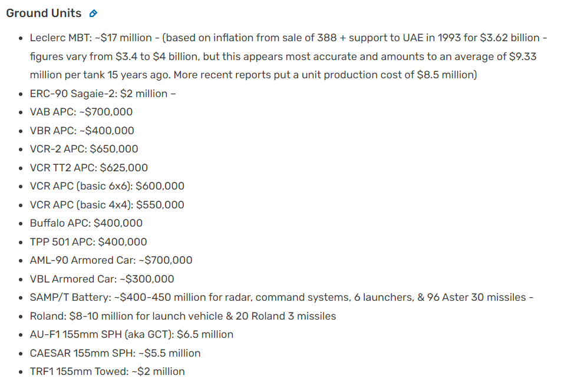This screenshot has width=561, height=392.
Task: Click the AU-F1 155mm SPH entry
Action: pos(131,334)
